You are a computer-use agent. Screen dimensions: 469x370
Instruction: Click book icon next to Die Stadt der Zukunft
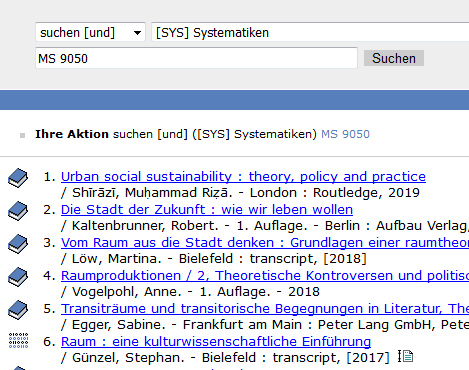point(18,211)
